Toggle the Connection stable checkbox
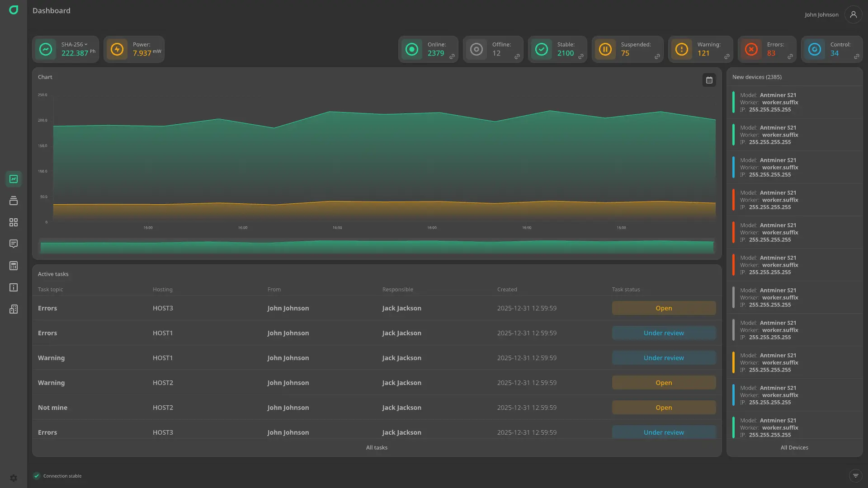 pyautogui.click(x=37, y=476)
